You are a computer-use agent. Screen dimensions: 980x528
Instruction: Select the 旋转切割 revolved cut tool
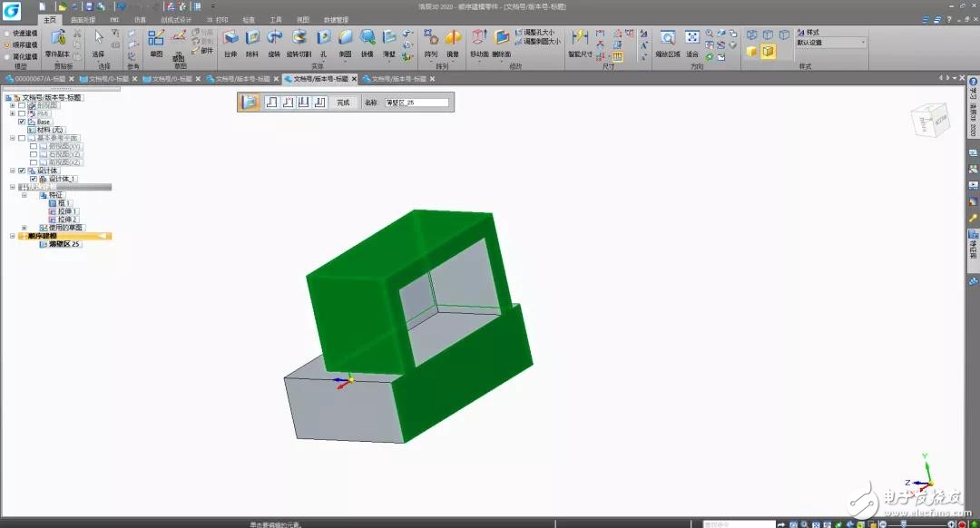click(299, 44)
